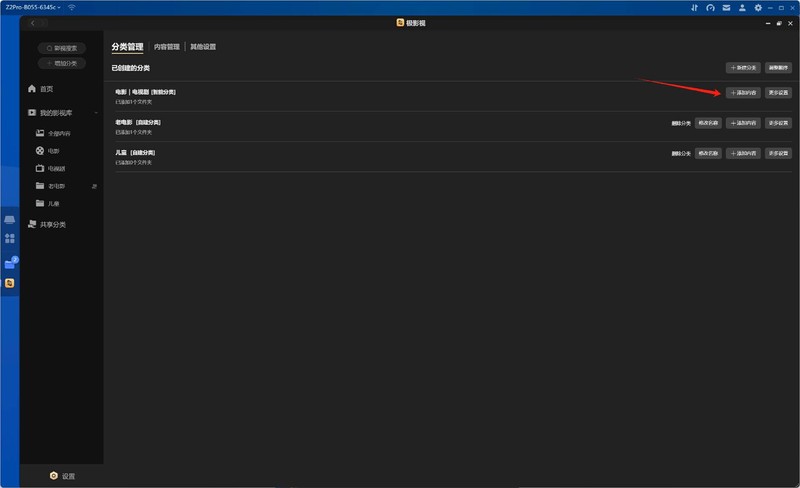800x488 pixels.
Task: Click 添加内容 for 老电影 category
Action: tap(743, 123)
